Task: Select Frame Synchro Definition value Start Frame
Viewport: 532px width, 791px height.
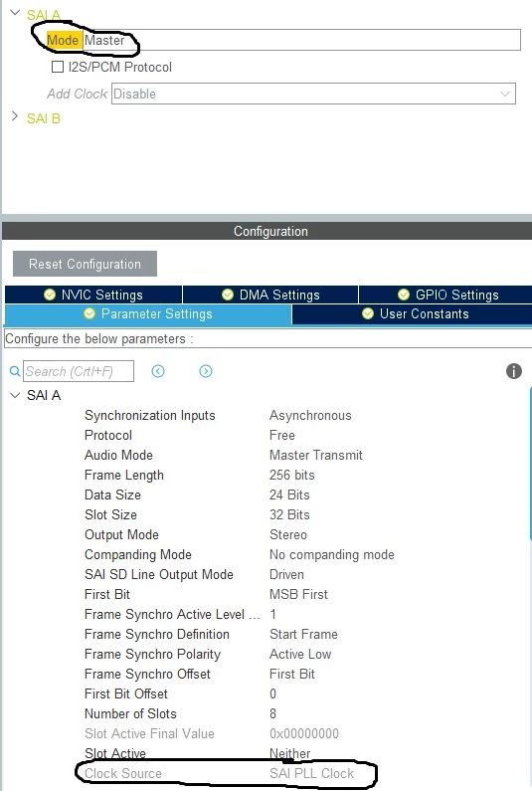Action: (303, 634)
